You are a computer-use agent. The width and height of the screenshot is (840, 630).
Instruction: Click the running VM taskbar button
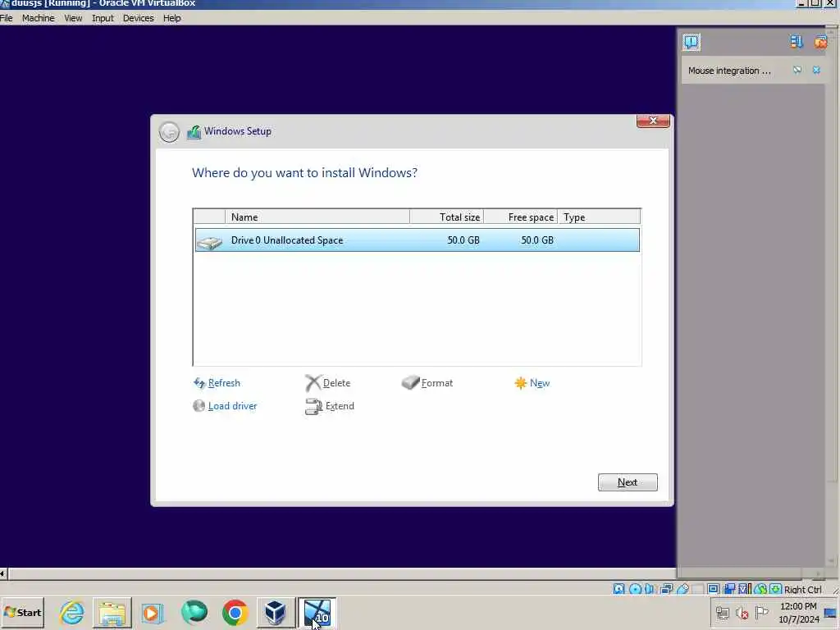[x=317, y=612]
